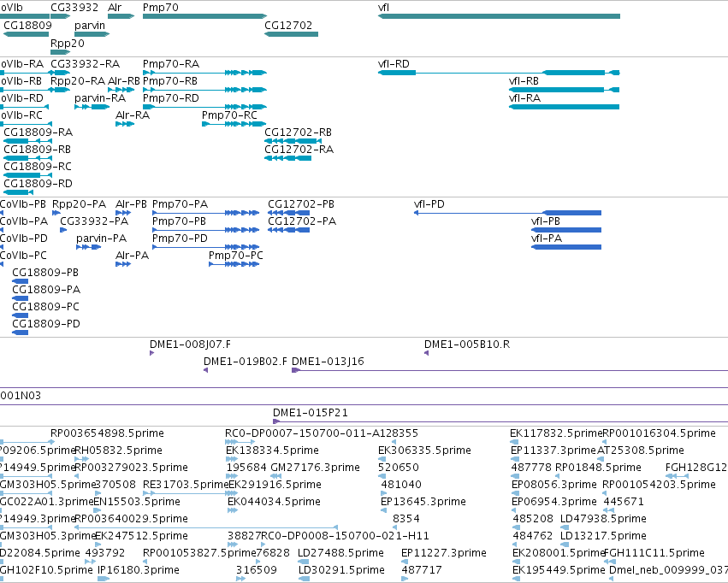Viewport: 728px width, 583px height.
Task: Open the Pmp70-PD protein label
Action: [181, 238]
